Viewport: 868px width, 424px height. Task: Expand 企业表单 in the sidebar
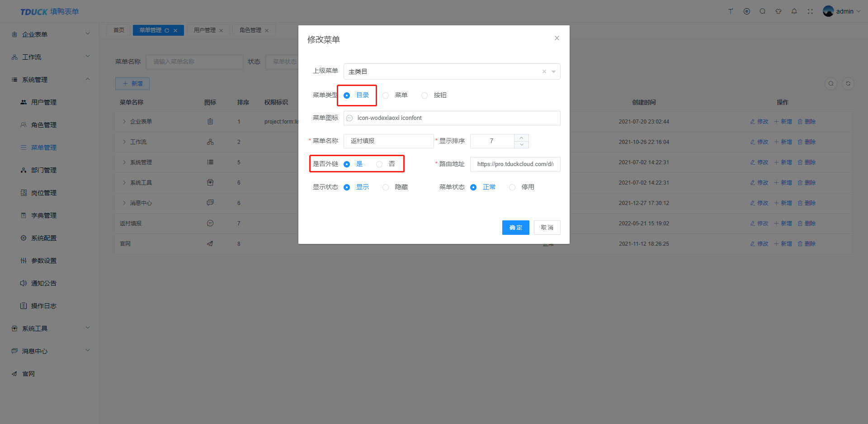[x=50, y=34]
